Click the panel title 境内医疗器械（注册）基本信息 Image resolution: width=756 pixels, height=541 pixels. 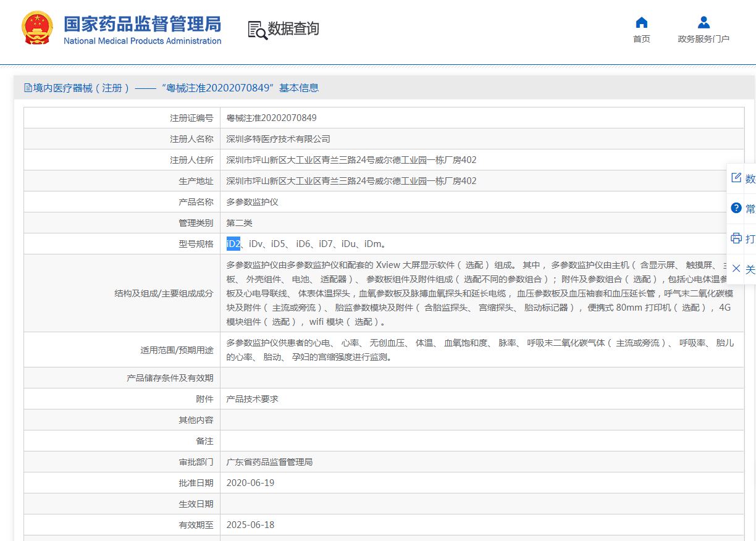[171, 88]
